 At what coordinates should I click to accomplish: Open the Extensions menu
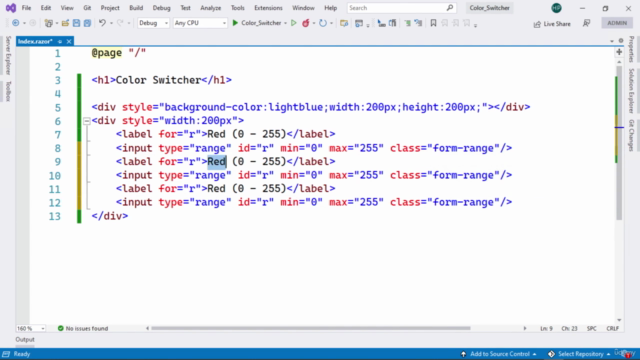268,8
